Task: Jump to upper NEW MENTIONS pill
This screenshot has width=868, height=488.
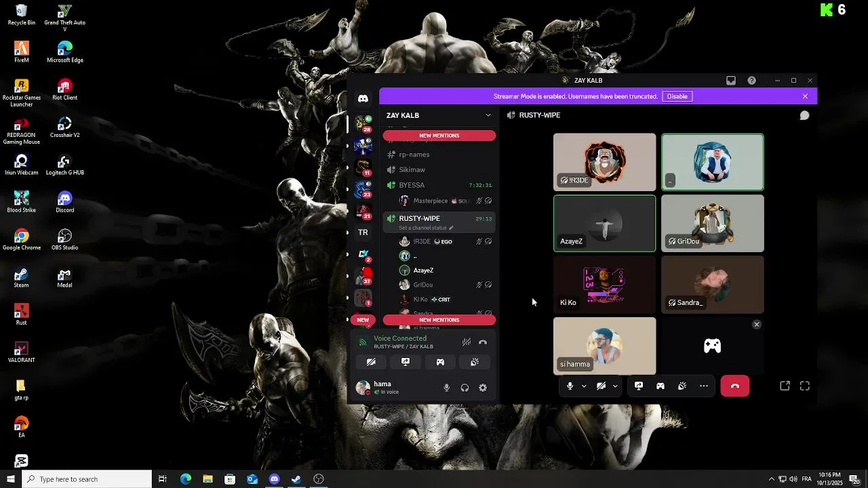Action: tap(439, 136)
